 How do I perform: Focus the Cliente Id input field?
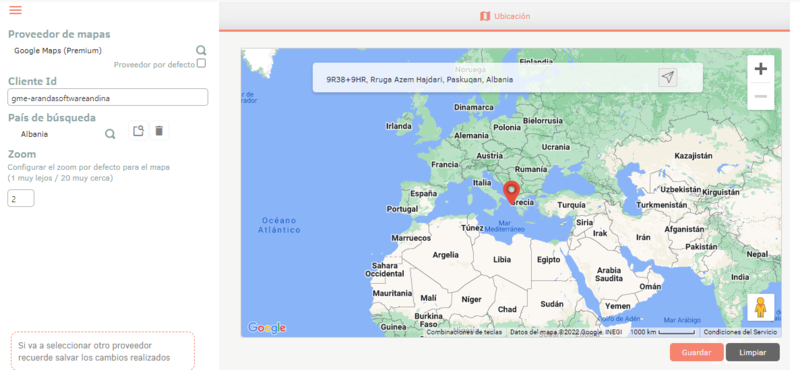coord(108,97)
